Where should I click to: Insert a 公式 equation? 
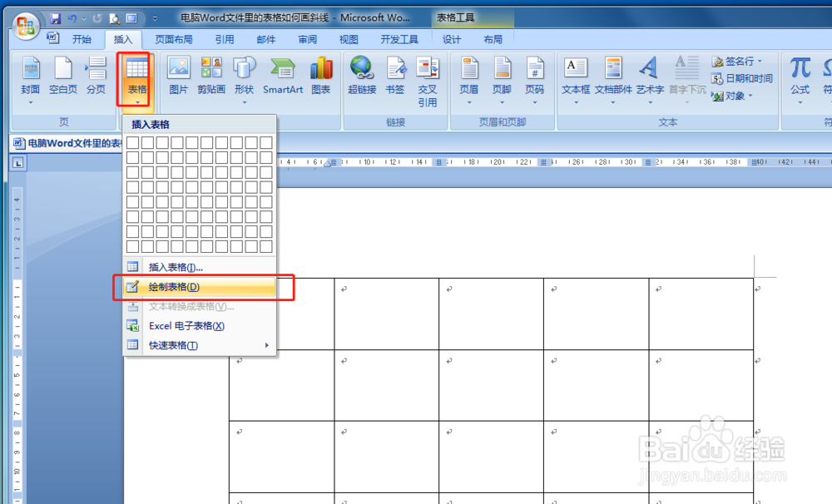coord(800,80)
